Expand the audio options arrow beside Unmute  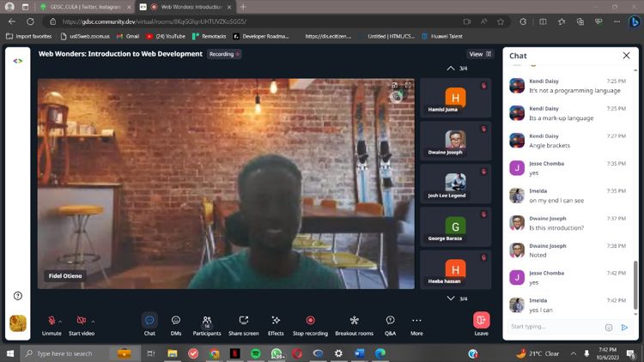coord(61,321)
